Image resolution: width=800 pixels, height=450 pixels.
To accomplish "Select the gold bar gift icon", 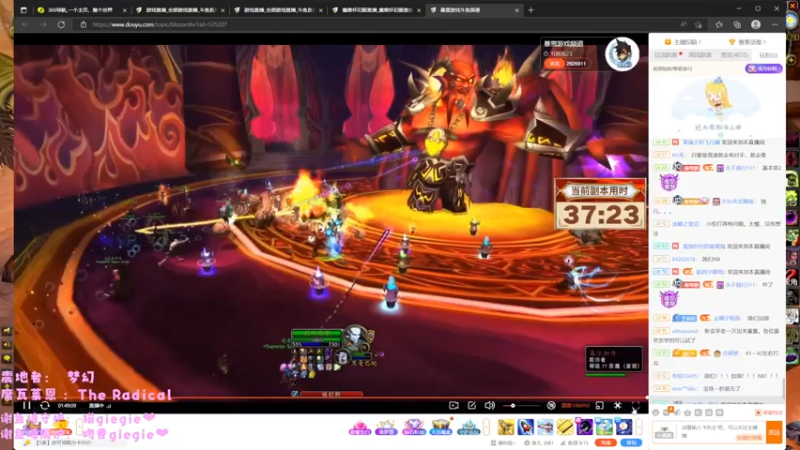I will (565, 427).
